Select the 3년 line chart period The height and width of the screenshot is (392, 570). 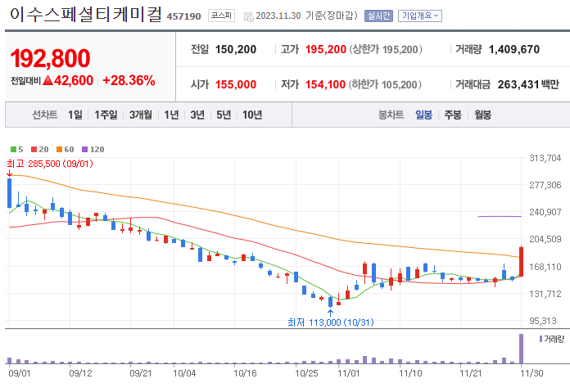(197, 115)
